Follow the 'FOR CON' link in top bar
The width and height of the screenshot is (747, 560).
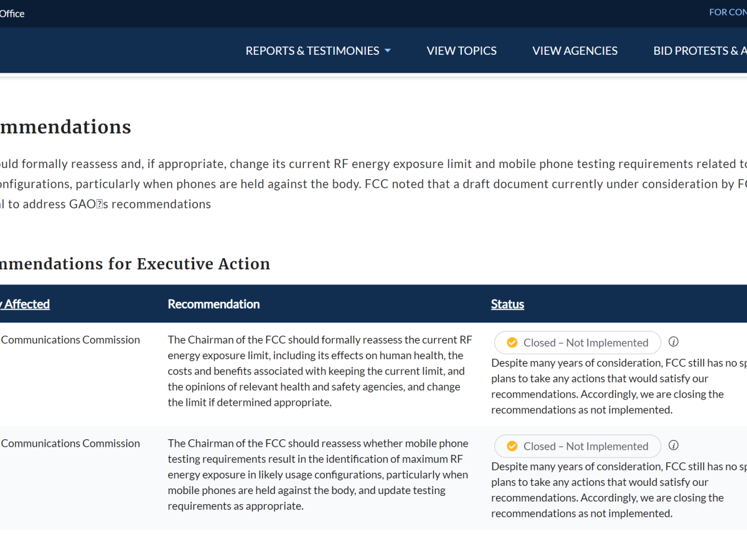coord(728,12)
